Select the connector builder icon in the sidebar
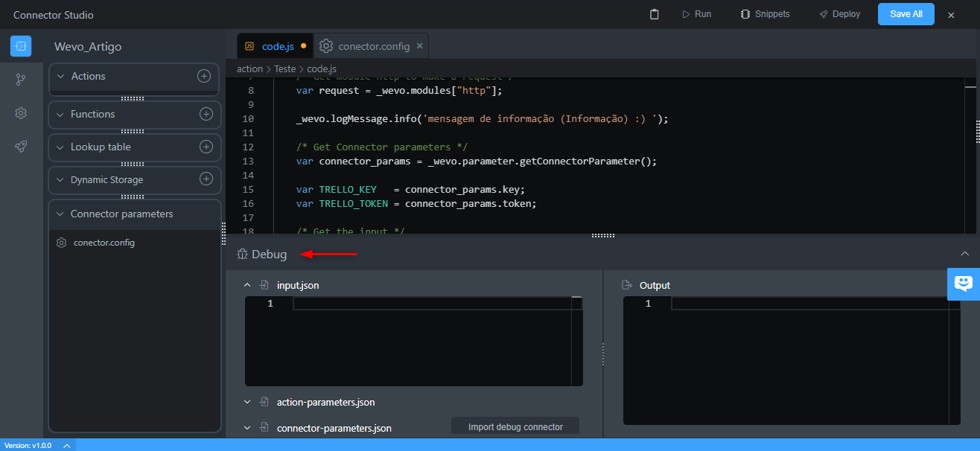The height and width of the screenshot is (451, 980). 20,46
